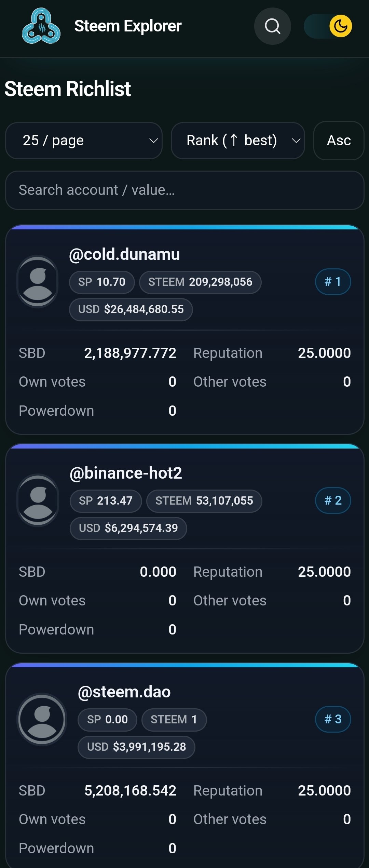Click the cold.dunamu profile avatar

click(x=38, y=281)
